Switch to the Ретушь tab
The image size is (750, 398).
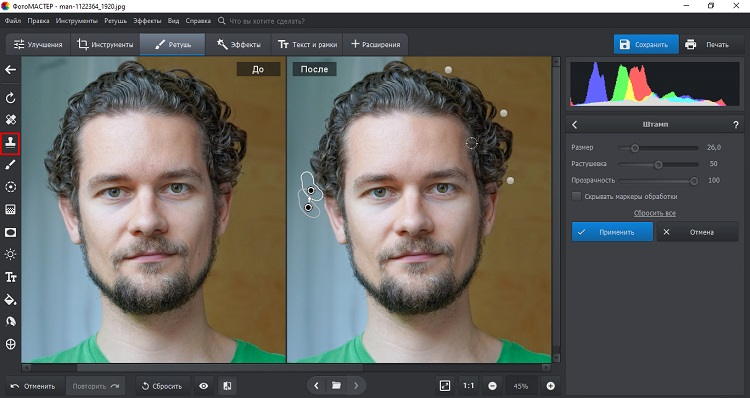click(173, 44)
